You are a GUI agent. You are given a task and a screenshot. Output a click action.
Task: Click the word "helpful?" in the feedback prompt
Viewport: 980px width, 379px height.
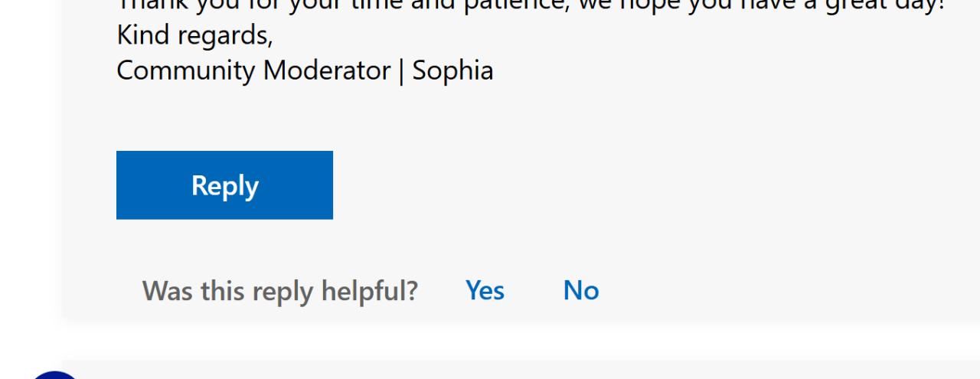tap(370, 291)
